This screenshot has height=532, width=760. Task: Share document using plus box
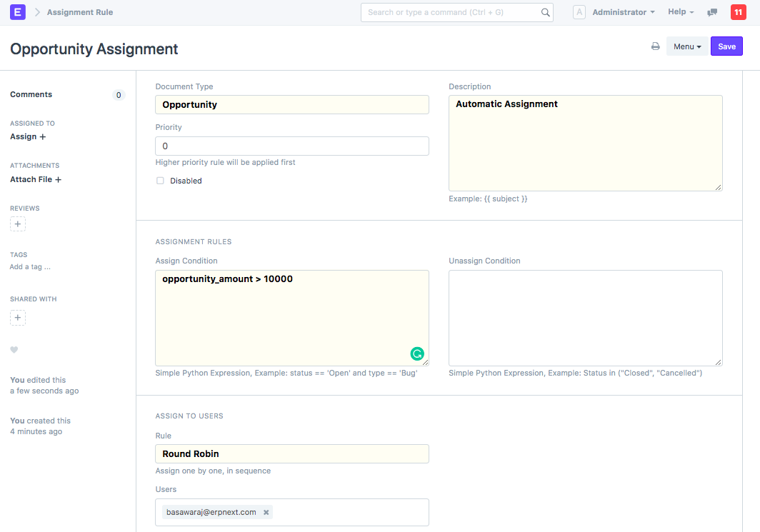click(x=18, y=318)
